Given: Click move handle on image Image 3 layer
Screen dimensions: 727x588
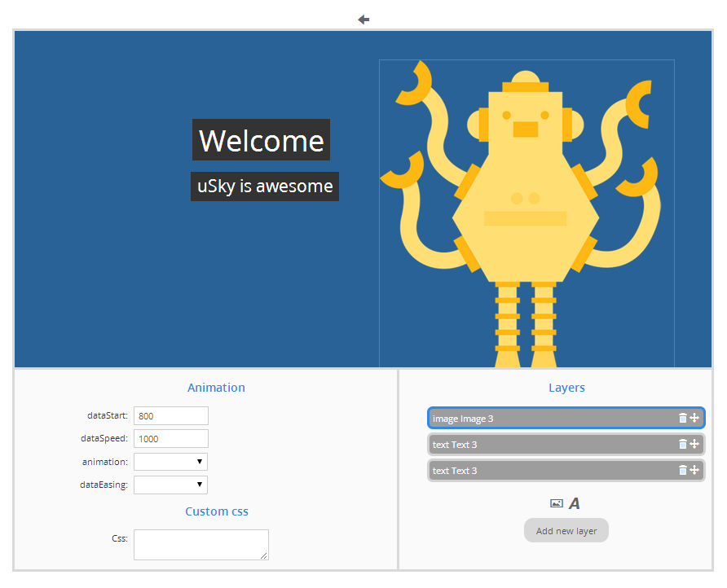Looking at the screenshot, I should (x=694, y=418).
